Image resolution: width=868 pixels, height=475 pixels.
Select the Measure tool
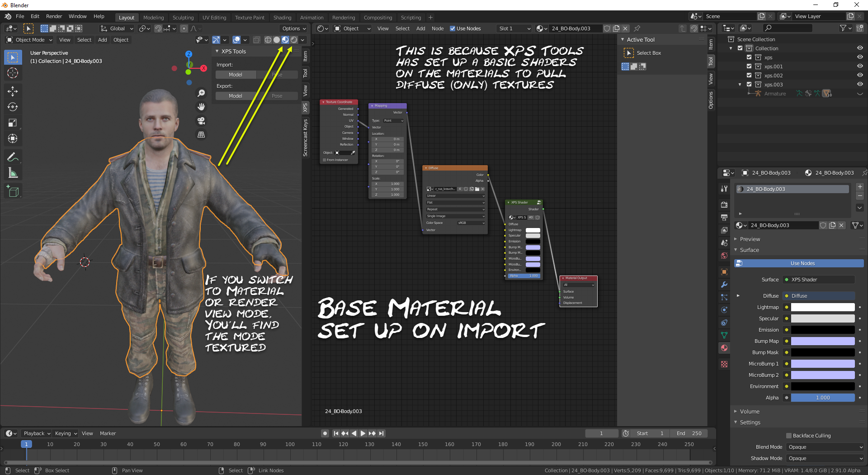tap(13, 173)
